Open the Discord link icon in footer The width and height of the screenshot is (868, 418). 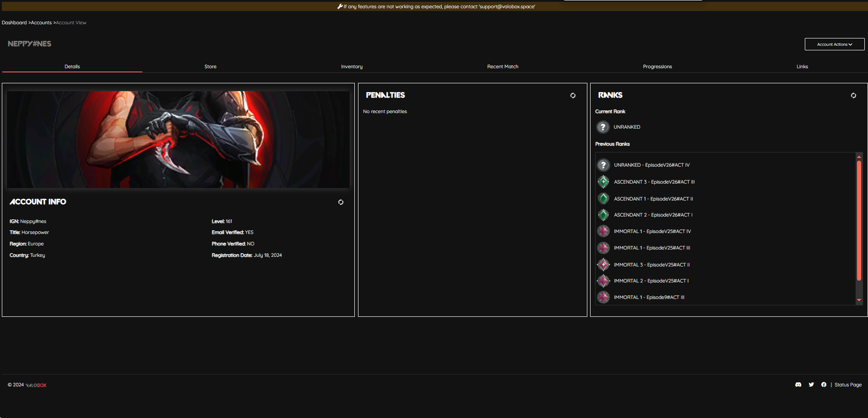(x=798, y=385)
